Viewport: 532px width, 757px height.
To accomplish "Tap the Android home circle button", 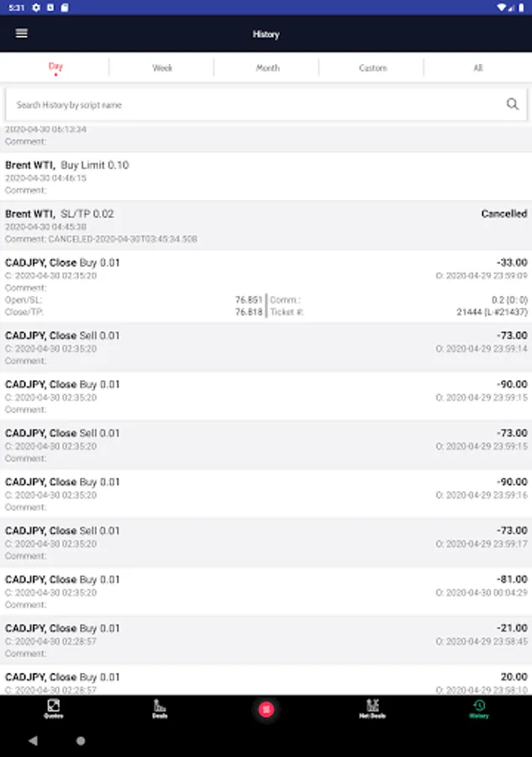I will point(81,740).
